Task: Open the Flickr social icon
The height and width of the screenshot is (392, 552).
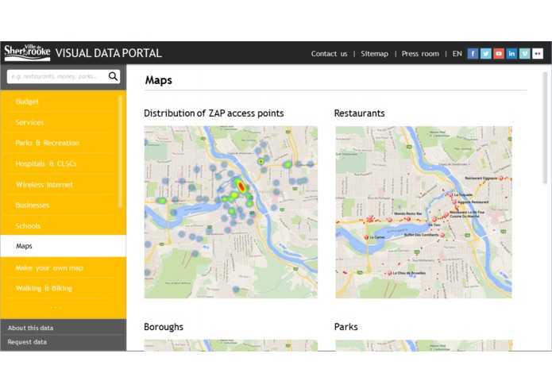Action: point(538,54)
